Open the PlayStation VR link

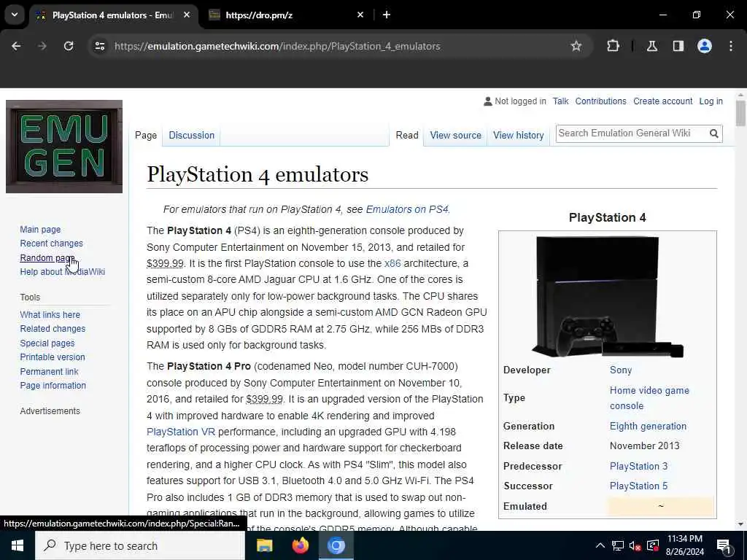(x=181, y=432)
